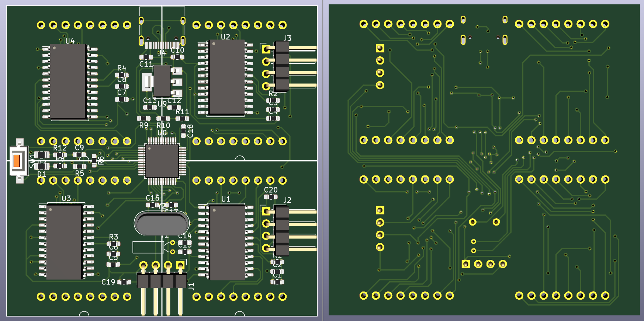Screen dimensions: 644x321
Task: Select the U2 IC package
Action: [x=226, y=77]
